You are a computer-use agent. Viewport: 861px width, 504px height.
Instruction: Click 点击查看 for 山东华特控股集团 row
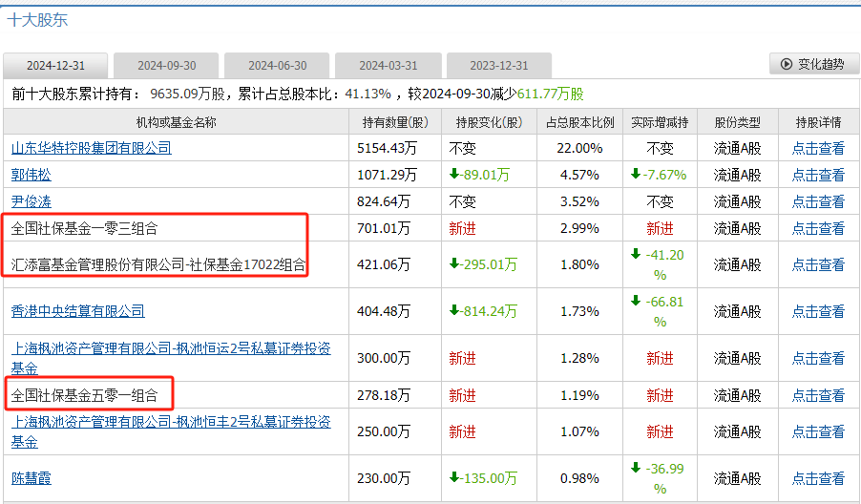[x=818, y=148]
